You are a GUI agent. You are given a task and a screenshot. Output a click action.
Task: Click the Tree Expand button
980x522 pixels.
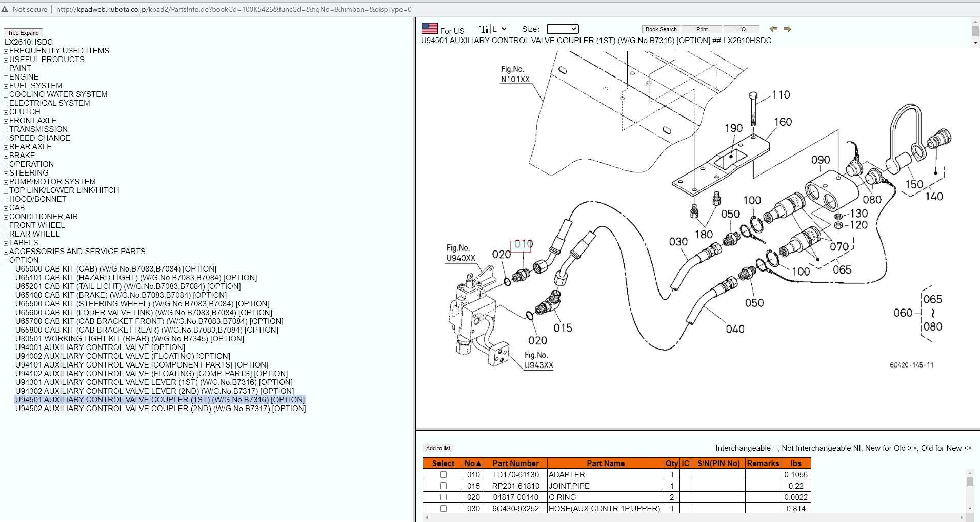click(23, 33)
